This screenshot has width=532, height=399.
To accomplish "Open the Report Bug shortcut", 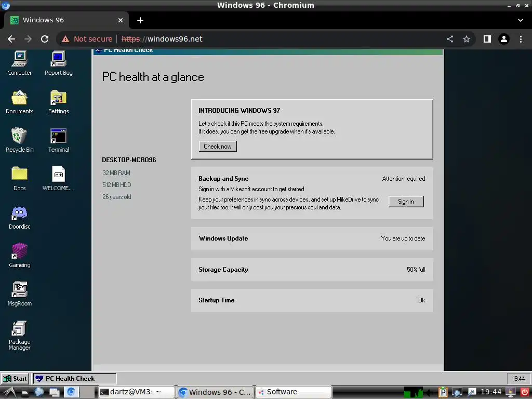I will point(58,63).
